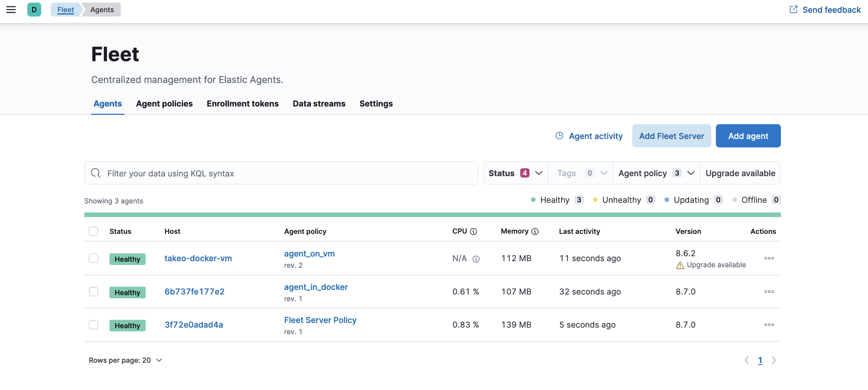
Task: Select all agents header checkbox
Action: pyautogui.click(x=93, y=231)
